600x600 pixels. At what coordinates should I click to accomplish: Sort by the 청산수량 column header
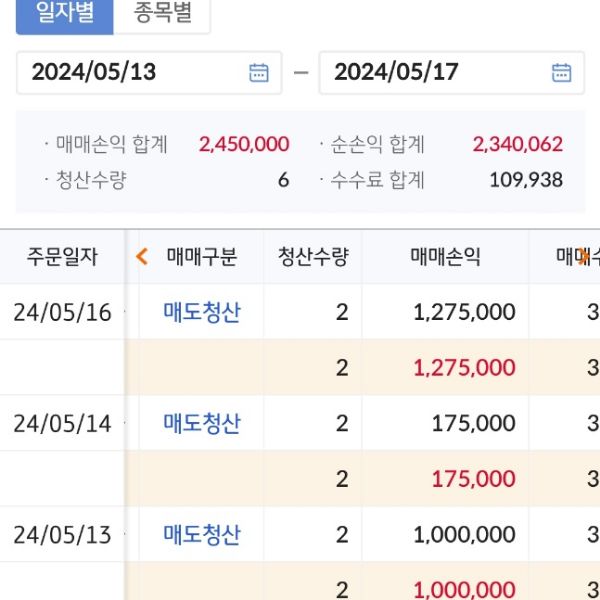(313, 257)
